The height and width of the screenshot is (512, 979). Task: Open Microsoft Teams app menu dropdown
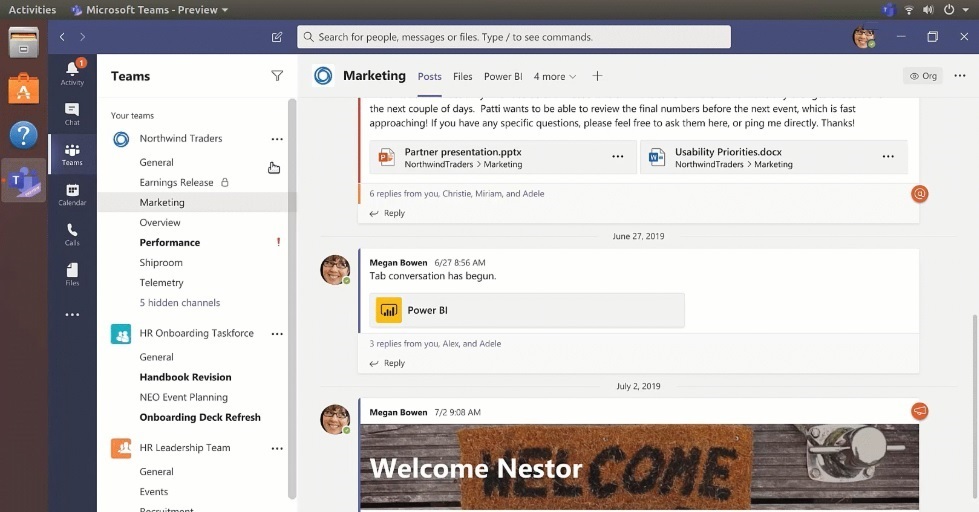[x=150, y=9]
